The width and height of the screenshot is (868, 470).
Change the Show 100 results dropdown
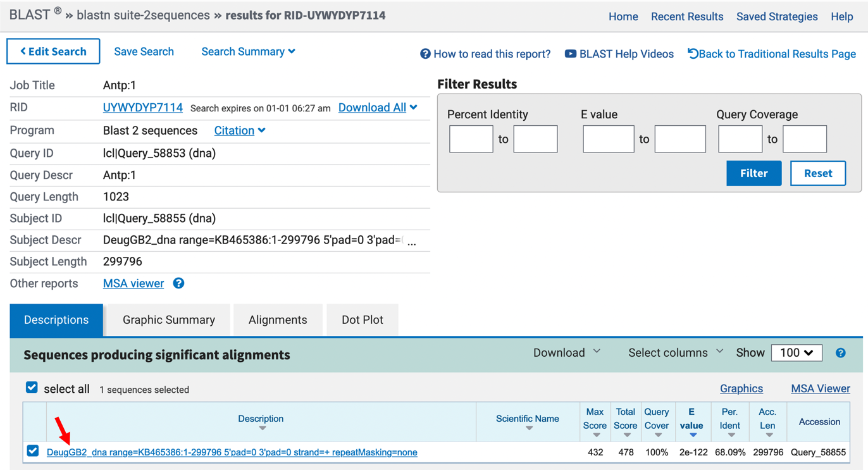(797, 353)
